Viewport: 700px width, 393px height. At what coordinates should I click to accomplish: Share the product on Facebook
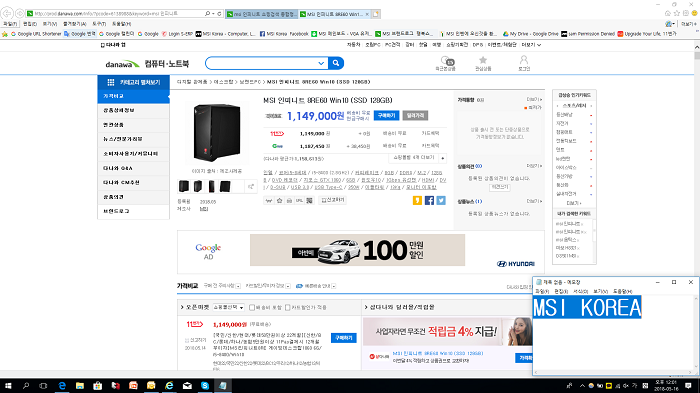pyautogui.click(x=429, y=201)
